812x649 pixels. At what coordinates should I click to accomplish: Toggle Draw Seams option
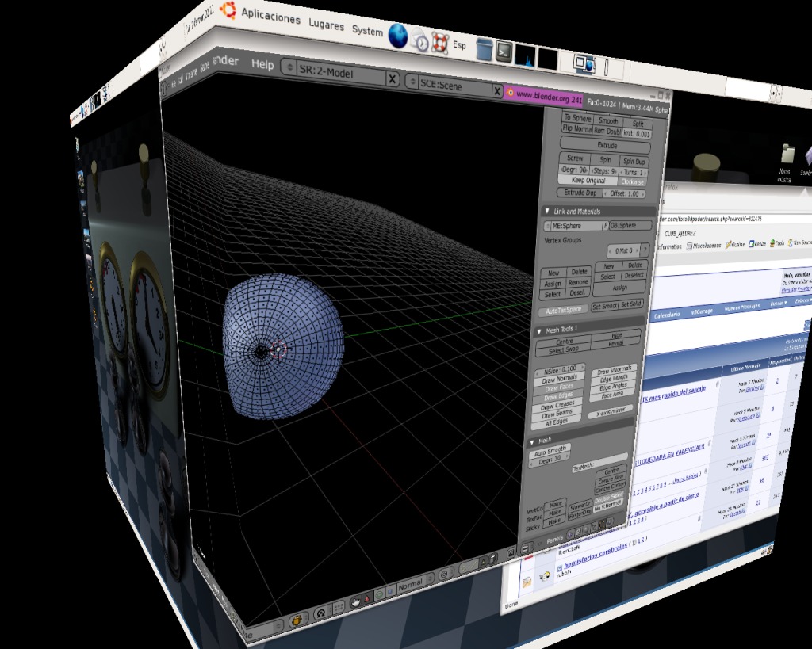pos(557,414)
